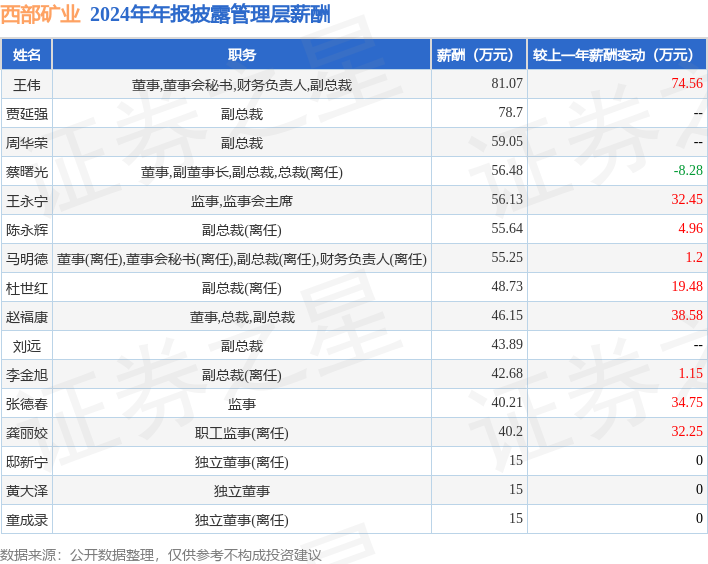Select the name cell 童成录
This screenshot has width=708, height=564.
(x=27, y=520)
